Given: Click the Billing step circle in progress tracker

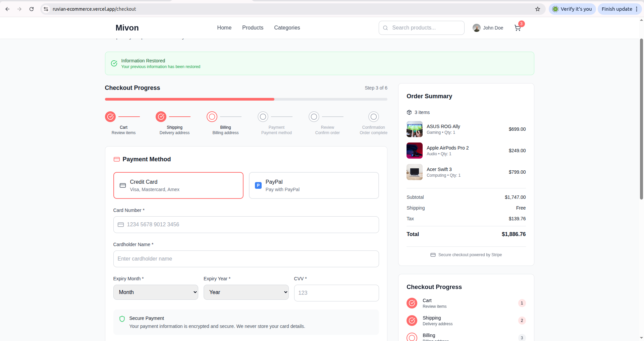Looking at the screenshot, I should (212, 117).
